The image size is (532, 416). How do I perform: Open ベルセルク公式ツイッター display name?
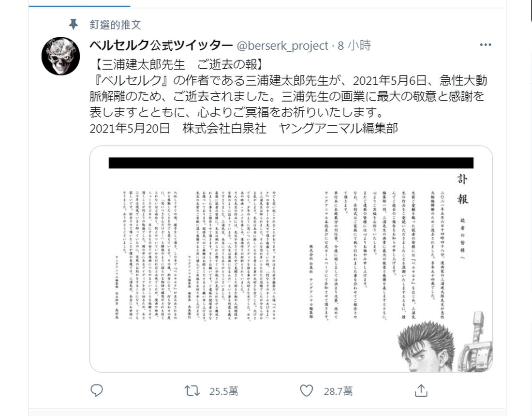[x=161, y=45]
